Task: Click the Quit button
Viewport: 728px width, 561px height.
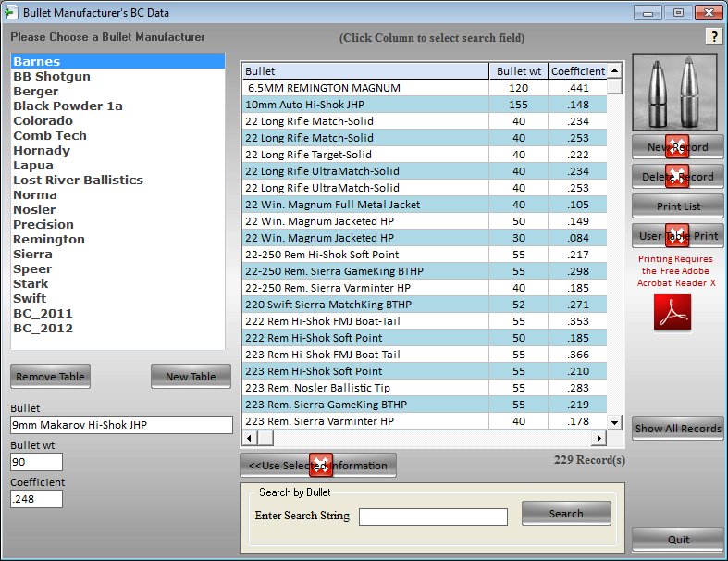Action: click(677, 540)
